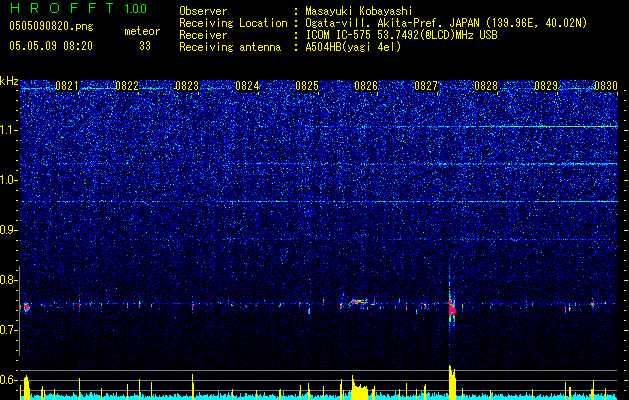Click the 0.8 kHz axis label
Viewport: 629px width, 400px height.
pos(9,280)
